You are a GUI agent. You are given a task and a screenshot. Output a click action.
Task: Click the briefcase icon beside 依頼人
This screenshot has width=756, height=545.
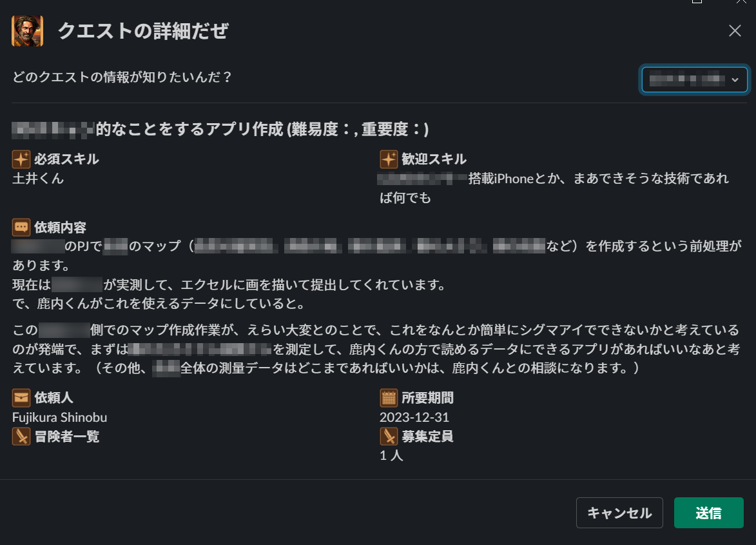click(x=21, y=398)
